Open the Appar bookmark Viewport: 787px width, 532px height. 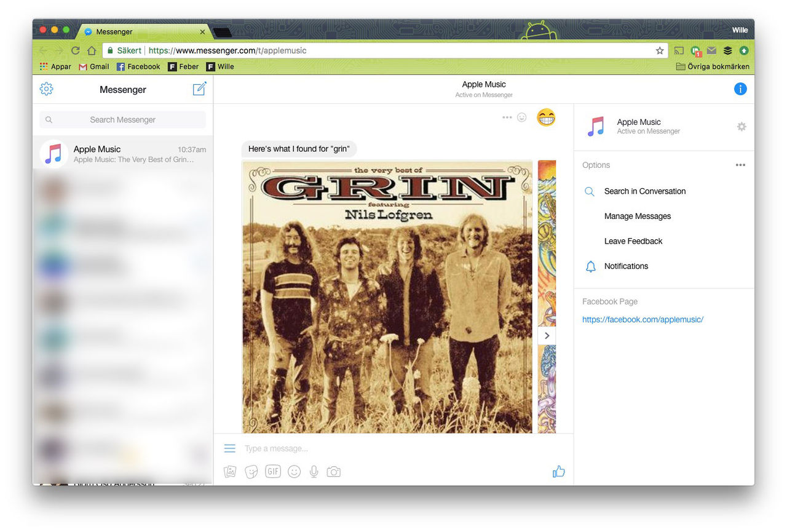point(55,66)
